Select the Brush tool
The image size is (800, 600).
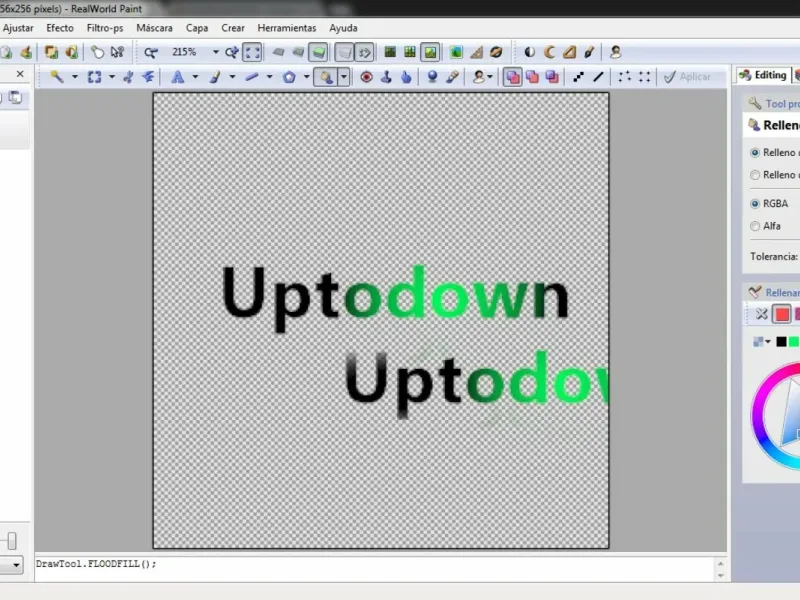215,77
